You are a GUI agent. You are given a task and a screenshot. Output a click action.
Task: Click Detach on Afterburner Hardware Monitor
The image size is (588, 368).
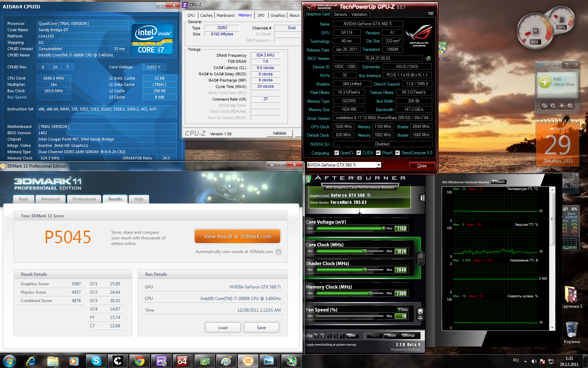coord(499,182)
